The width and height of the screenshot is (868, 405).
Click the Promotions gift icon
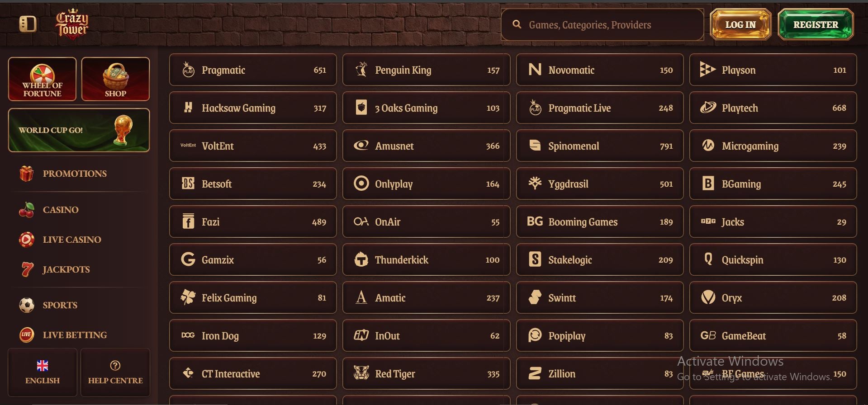coord(27,174)
